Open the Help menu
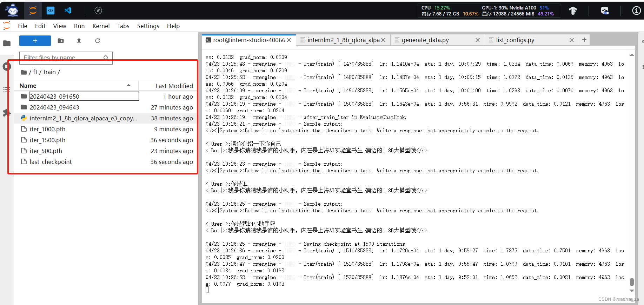Screen dimensions: 644x305 pyautogui.click(x=173, y=26)
